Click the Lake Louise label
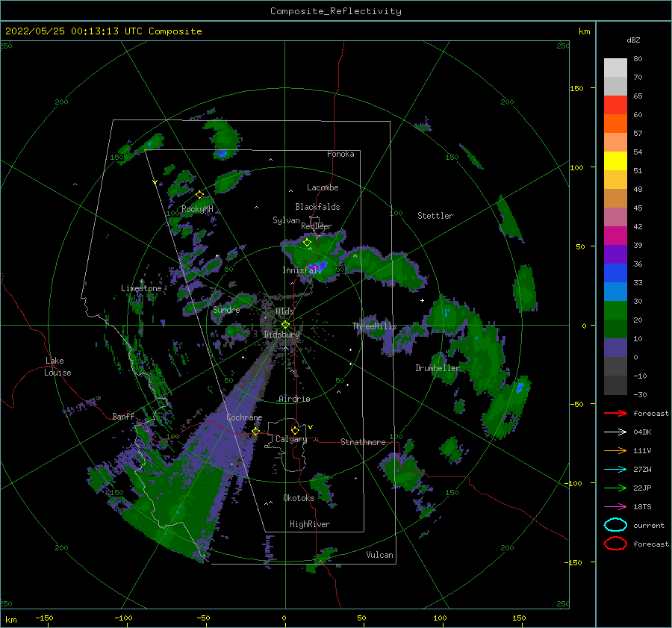Image resolution: width=672 pixels, height=628 pixels. pyautogui.click(x=57, y=367)
